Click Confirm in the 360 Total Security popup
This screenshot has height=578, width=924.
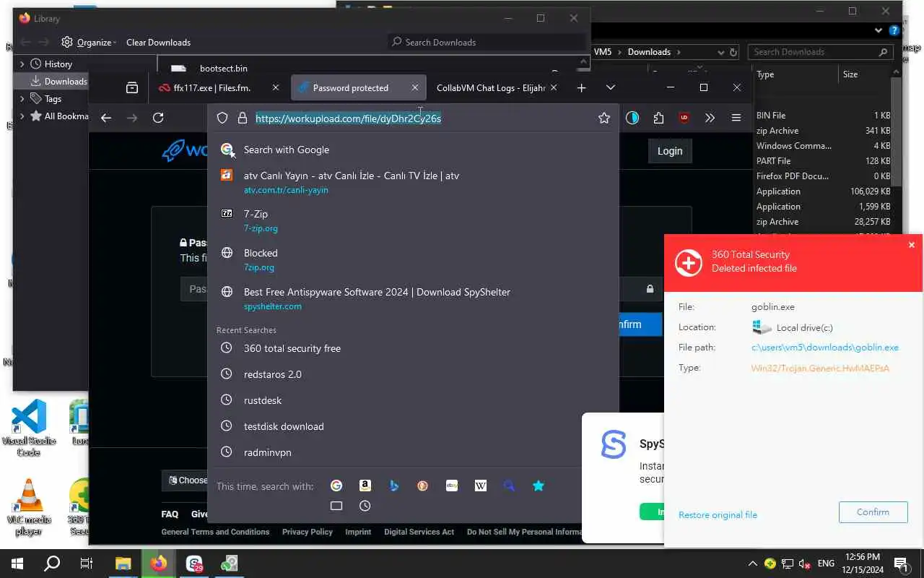(873, 512)
